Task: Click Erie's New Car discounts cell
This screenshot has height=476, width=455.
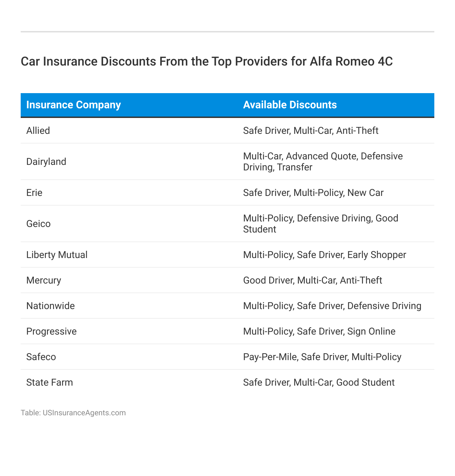Action: [313, 193]
